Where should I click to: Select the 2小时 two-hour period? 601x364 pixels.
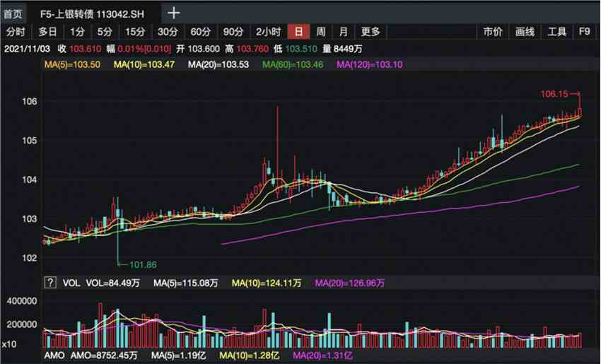tap(269, 32)
